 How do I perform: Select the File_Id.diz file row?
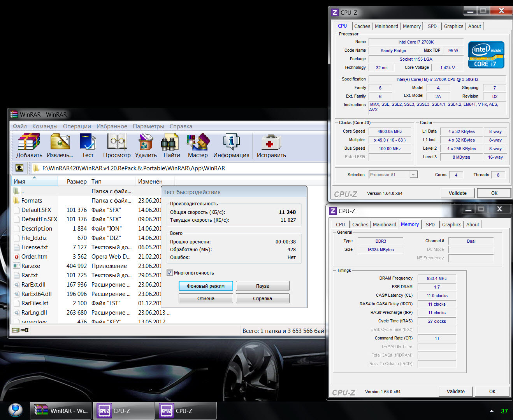[91, 238]
